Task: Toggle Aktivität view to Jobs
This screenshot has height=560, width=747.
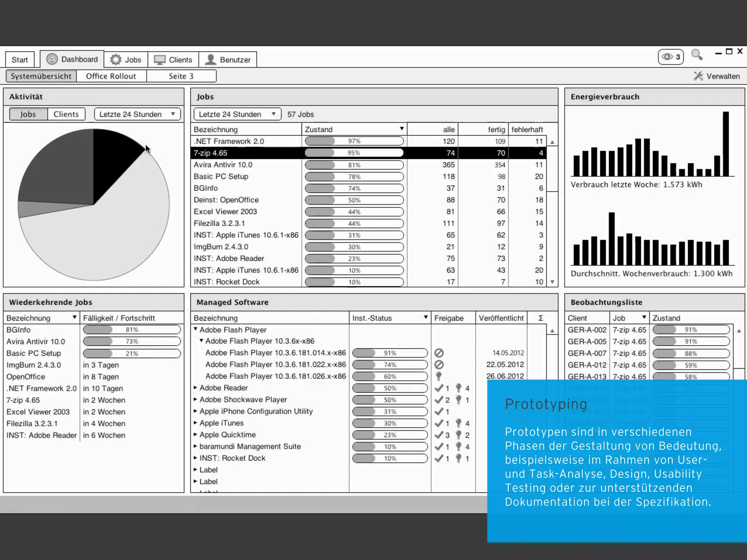Action: click(28, 114)
